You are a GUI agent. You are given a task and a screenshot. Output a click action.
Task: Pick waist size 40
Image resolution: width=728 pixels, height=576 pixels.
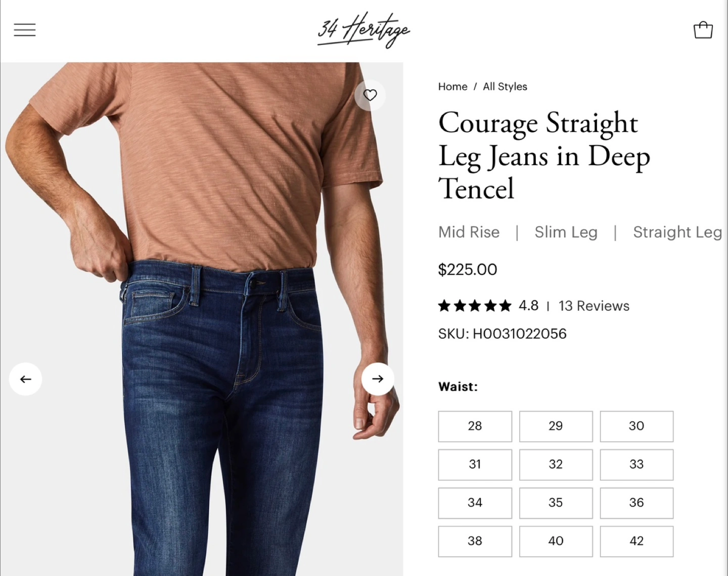(556, 541)
